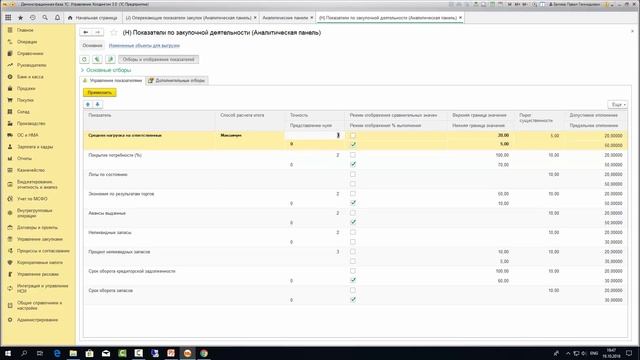Open the Еще dropdown menu
Image resolution: width=640 pixels, height=360 pixels.
pos(618,105)
